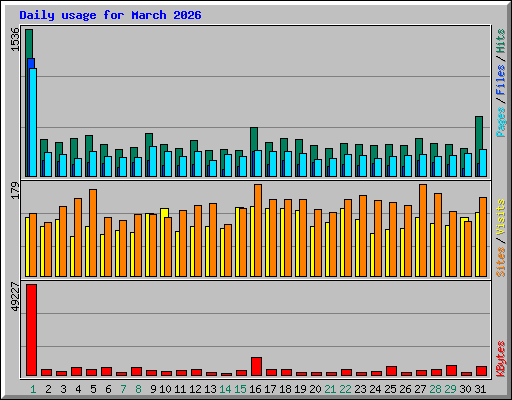Image resolution: width=512 pixels, height=400 pixels.
Task: Click the dark green Hits bar for day 5
Action: (x=89, y=143)
